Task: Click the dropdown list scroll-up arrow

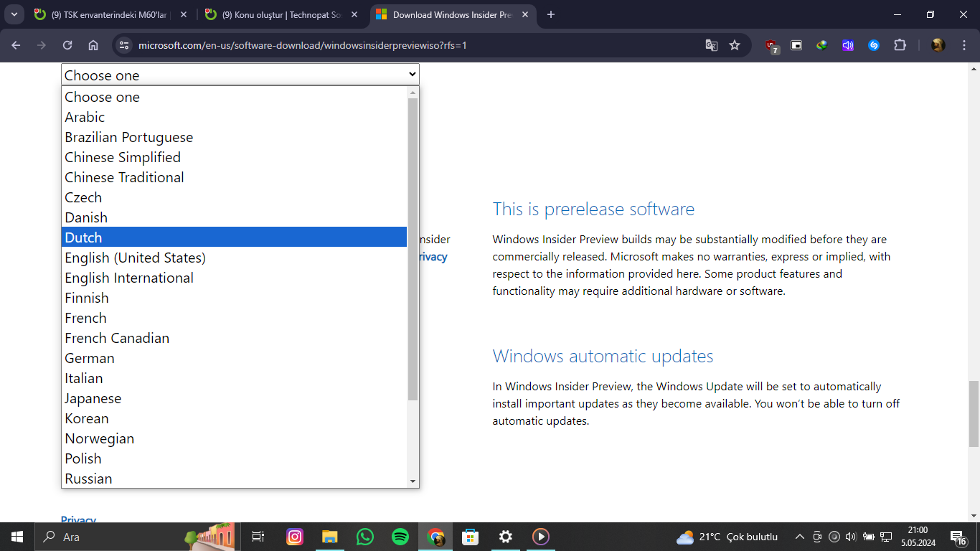Action: pyautogui.click(x=413, y=93)
